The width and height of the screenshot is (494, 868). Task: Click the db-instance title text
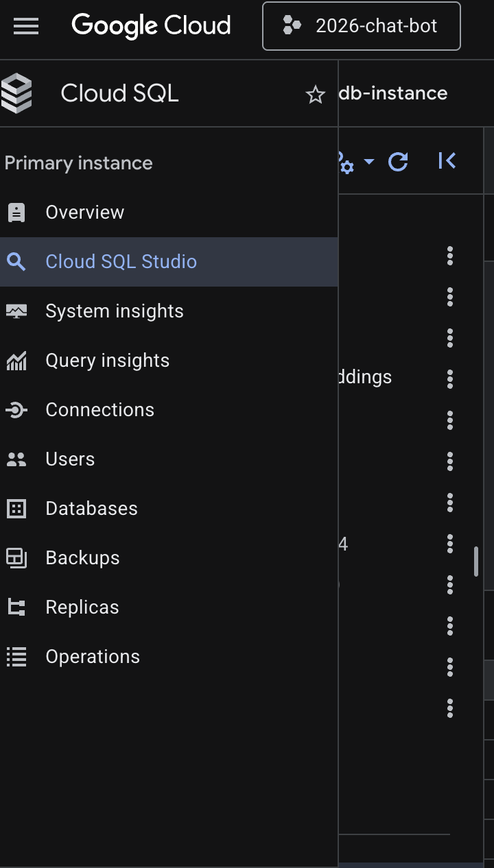tap(393, 93)
